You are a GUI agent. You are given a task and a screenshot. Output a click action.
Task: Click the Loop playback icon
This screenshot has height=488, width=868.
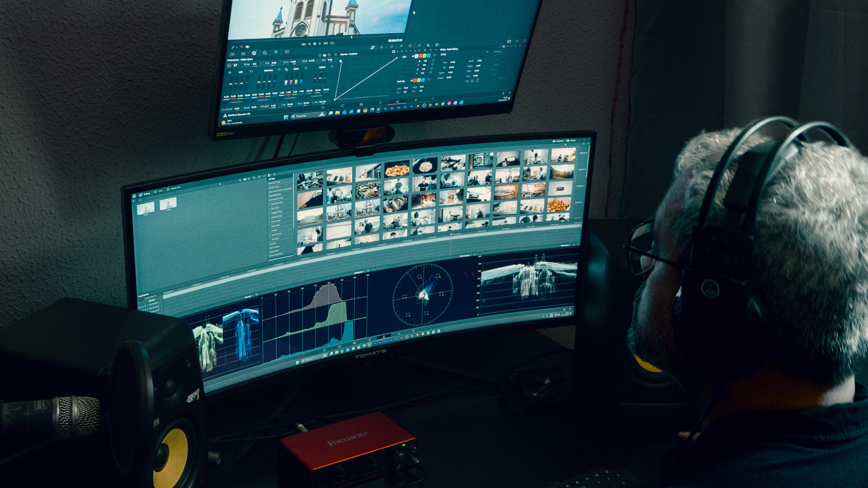point(332,43)
